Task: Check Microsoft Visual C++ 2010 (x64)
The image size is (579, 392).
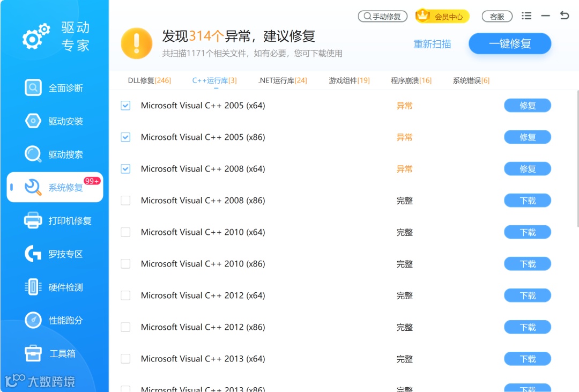Action: [x=125, y=232]
